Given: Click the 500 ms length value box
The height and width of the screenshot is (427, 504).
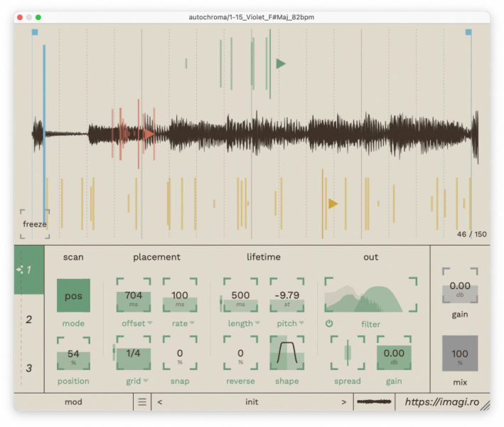Looking at the screenshot, I should pos(240,295).
